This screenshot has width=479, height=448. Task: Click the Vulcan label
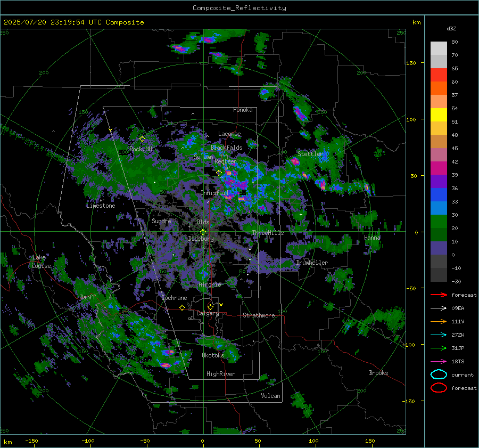tap(271, 395)
